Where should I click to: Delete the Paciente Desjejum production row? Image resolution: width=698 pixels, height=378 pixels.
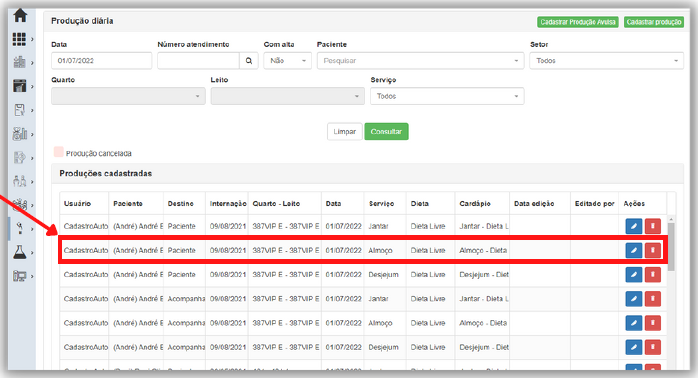[x=653, y=275]
